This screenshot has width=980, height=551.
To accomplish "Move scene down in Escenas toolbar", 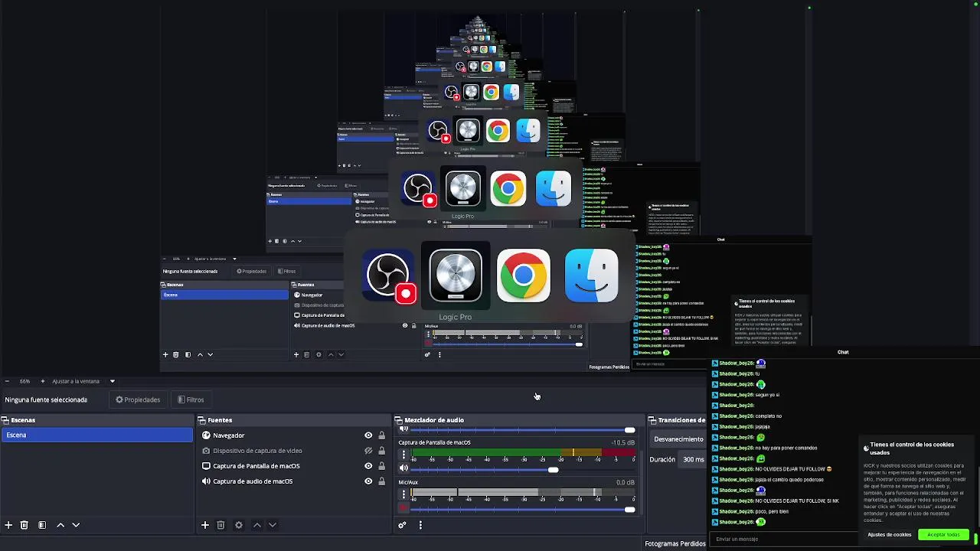I will coord(76,525).
